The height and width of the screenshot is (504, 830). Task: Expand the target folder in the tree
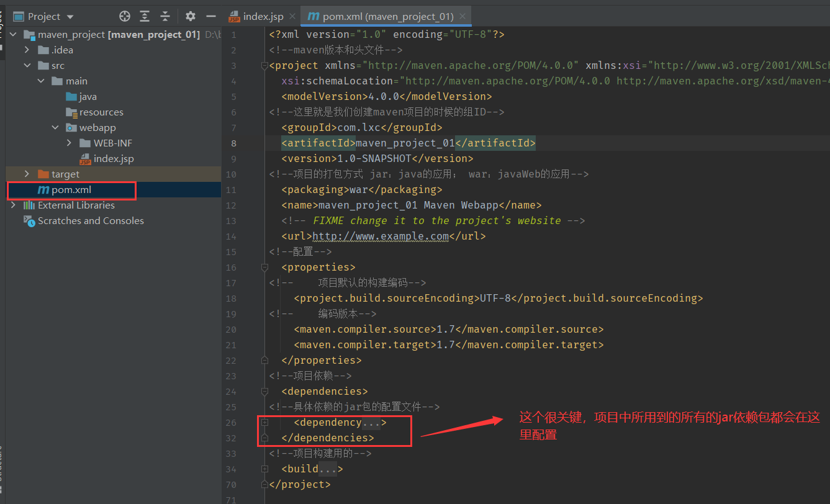click(x=27, y=174)
